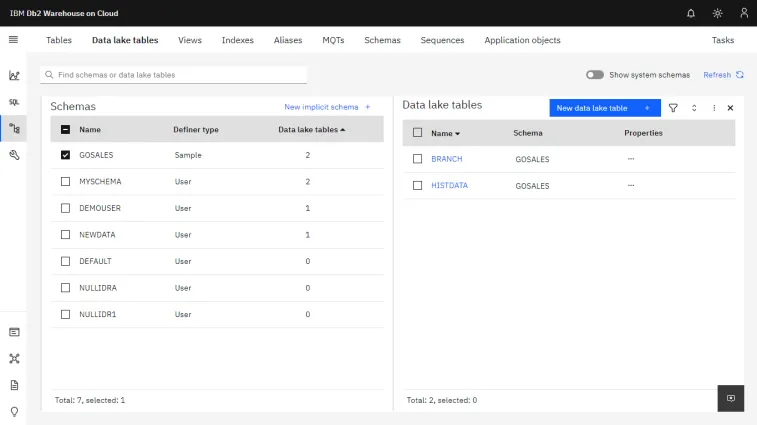Switch to the Views tab
This screenshot has height=425, width=757.
pyautogui.click(x=190, y=40)
